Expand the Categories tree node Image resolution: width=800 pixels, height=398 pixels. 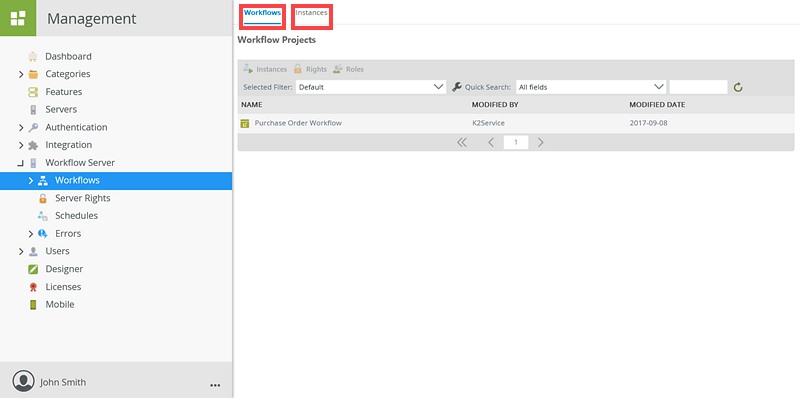21,74
